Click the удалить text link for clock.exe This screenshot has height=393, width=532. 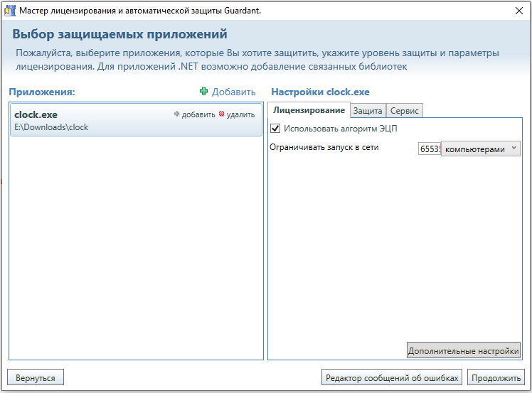pyautogui.click(x=240, y=114)
